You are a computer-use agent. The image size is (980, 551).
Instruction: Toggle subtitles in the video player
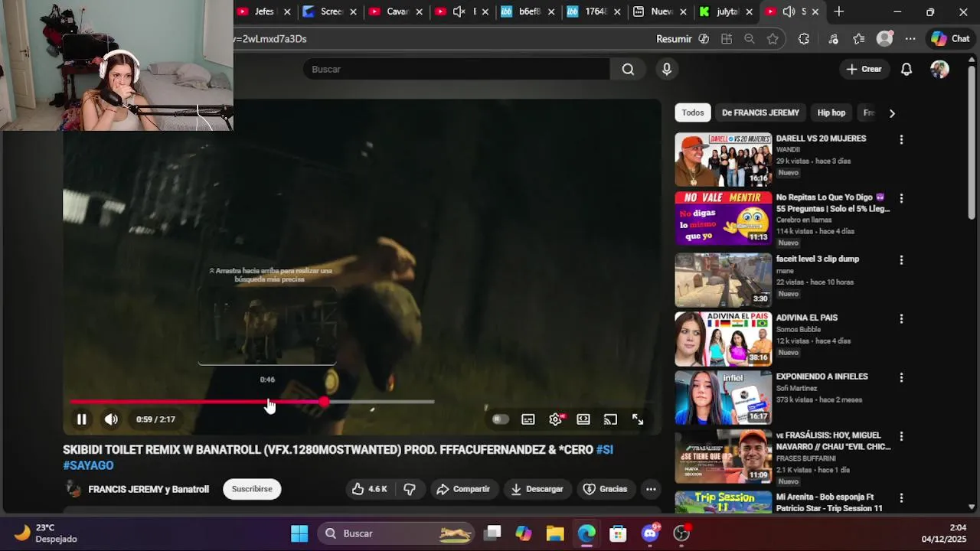528,419
